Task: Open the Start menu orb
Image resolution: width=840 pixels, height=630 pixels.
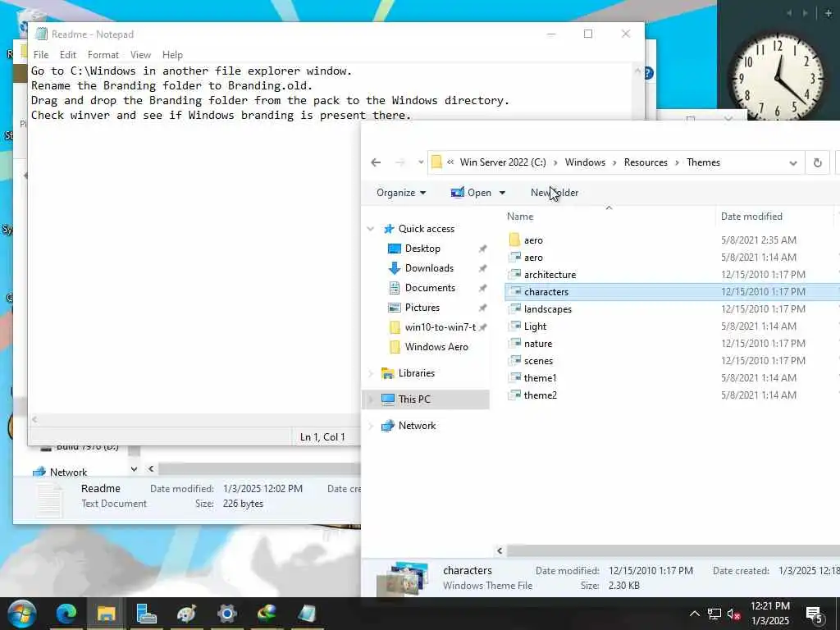Action: pos(21,614)
